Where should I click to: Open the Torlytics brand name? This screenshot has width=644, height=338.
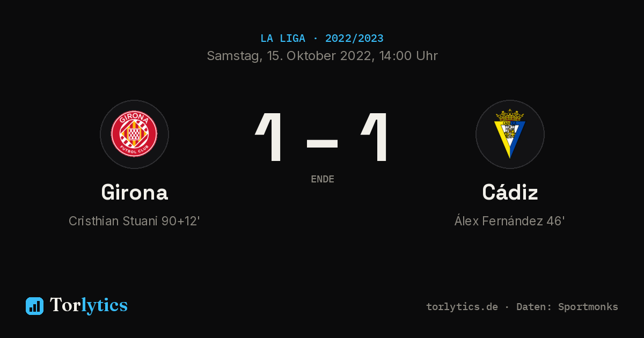click(x=89, y=305)
